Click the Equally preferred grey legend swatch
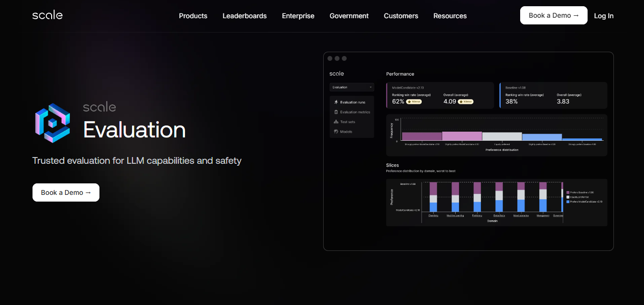 click(568, 197)
